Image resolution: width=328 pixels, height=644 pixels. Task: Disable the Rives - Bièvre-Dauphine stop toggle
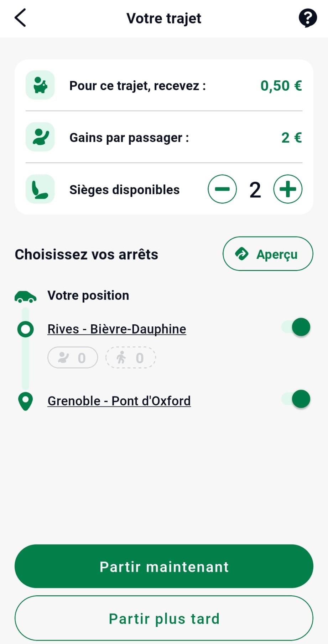pos(296,327)
